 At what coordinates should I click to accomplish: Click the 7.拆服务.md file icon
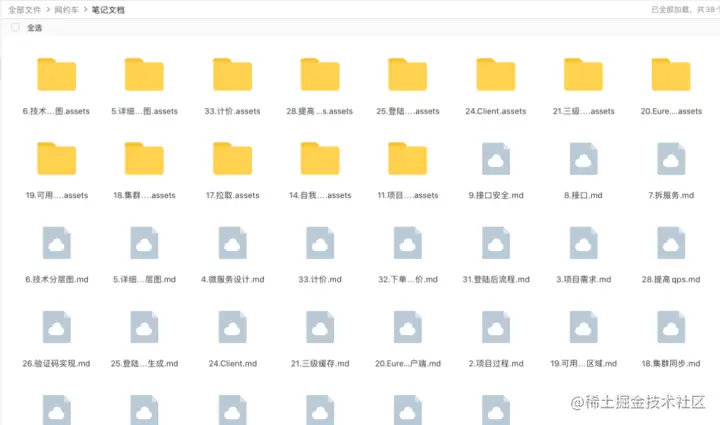671,159
